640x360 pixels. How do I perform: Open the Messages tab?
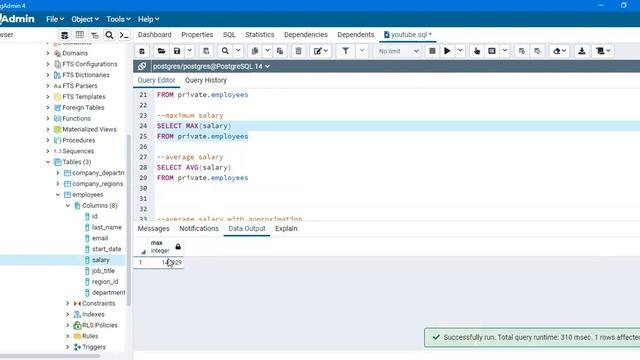pyautogui.click(x=153, y=229)
